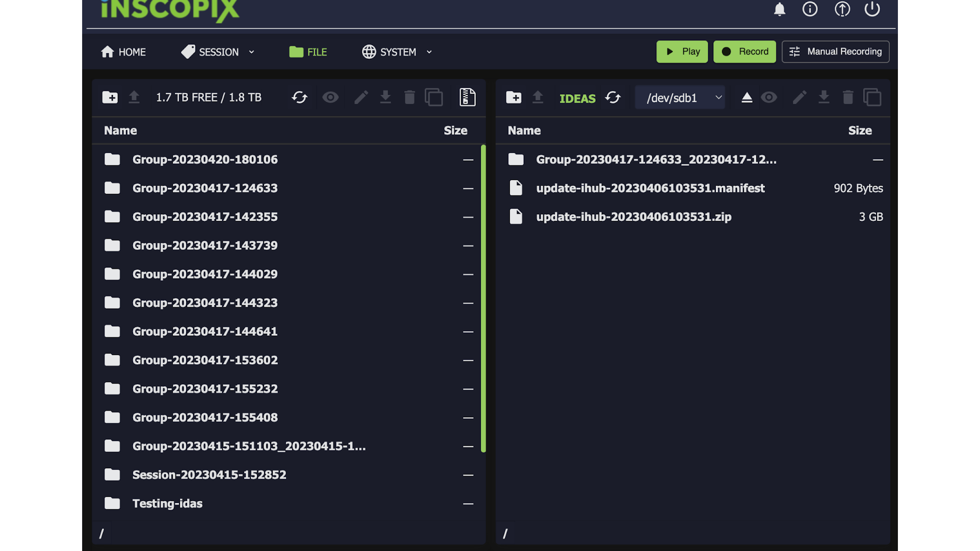Sort left panel by Size header
Image resolution: width=980 pixels, height=551 pixels.
[455, 131]
